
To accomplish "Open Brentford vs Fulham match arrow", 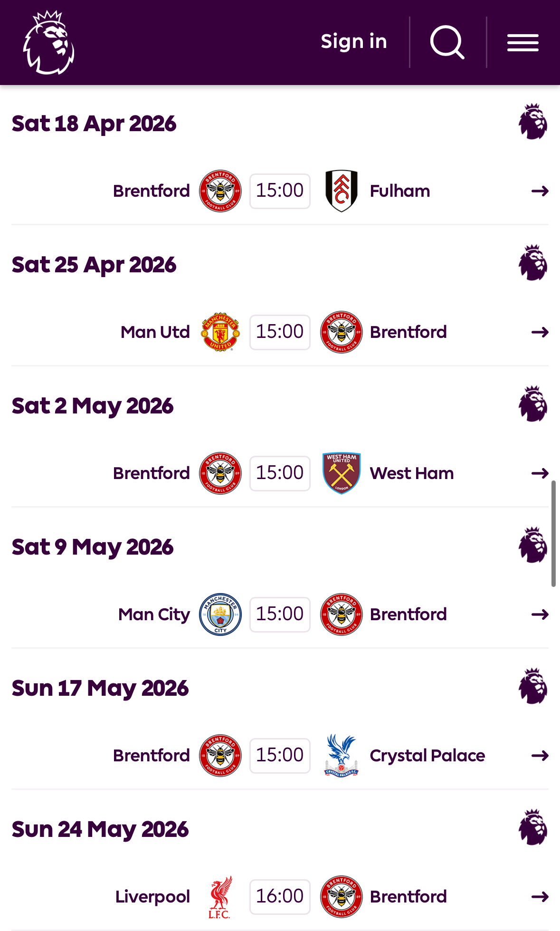I will coord(540,191).
